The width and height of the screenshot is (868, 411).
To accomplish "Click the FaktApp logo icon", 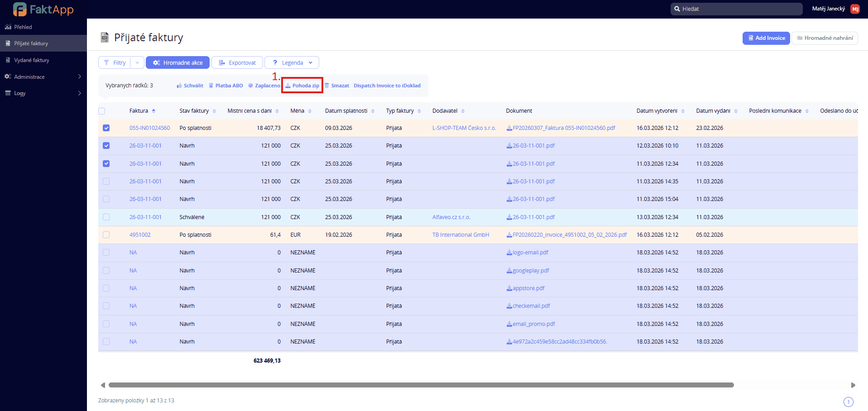I will click(20, 9).
